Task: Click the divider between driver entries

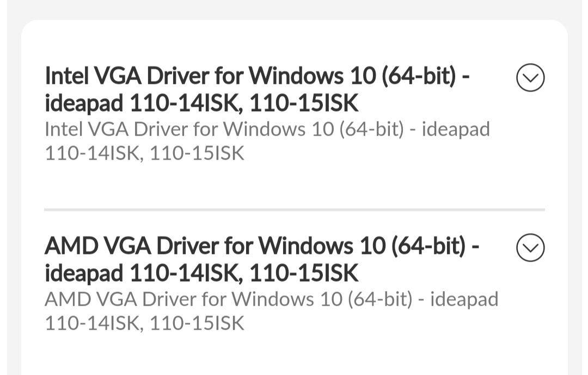Action: pos(294,209)
